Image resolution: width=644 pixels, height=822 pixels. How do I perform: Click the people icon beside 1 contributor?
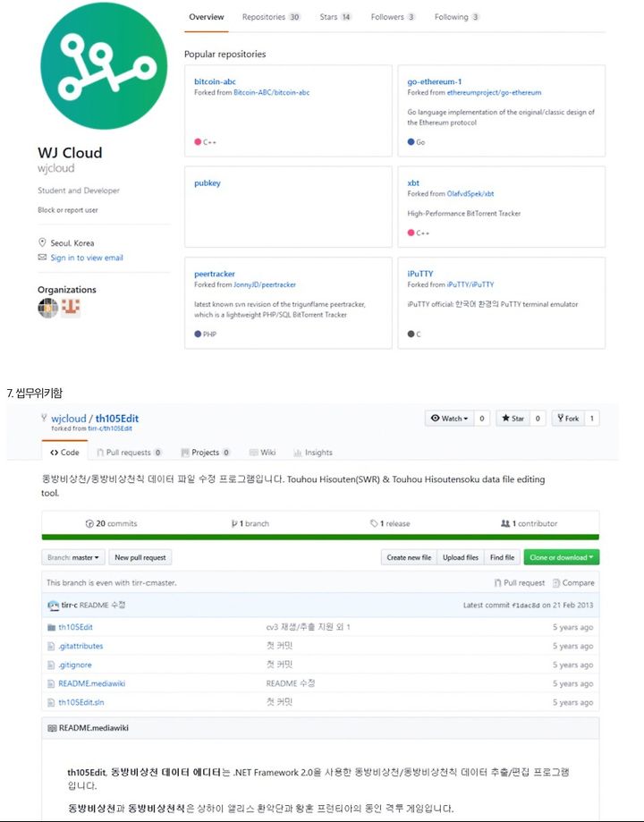[x=505, y=524]
